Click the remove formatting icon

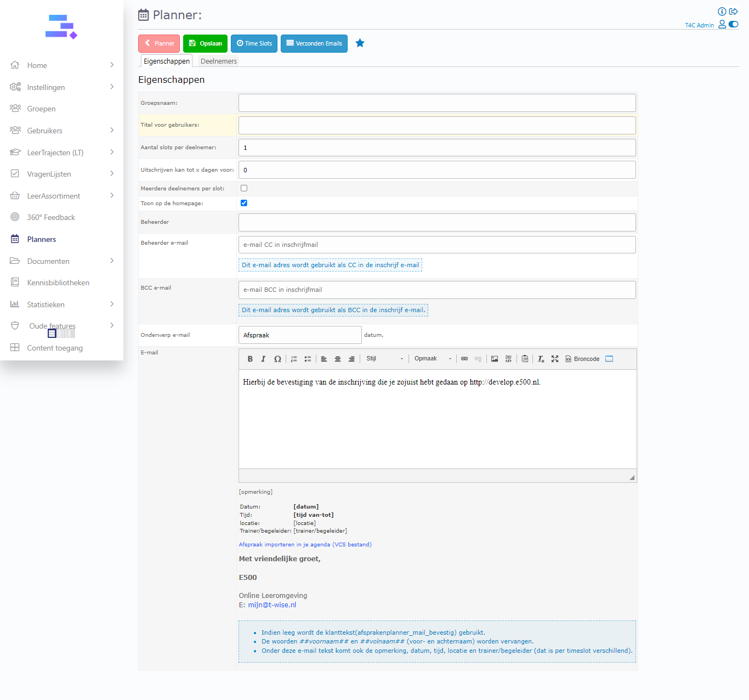click(x=541, y=359)
